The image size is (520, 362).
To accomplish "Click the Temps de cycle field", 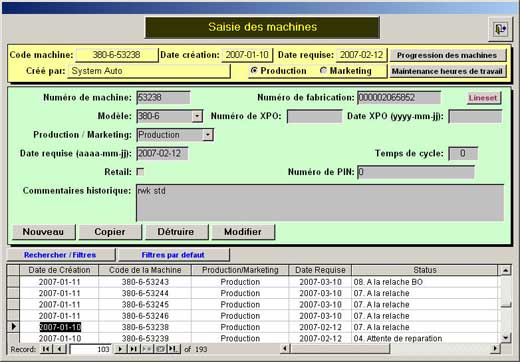I will [463, 153].
